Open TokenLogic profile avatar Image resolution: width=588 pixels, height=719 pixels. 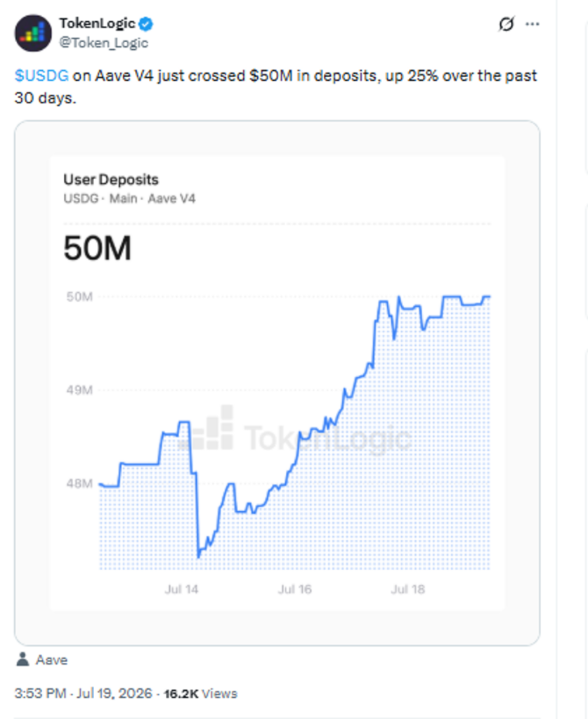click(x=33, y=33)
